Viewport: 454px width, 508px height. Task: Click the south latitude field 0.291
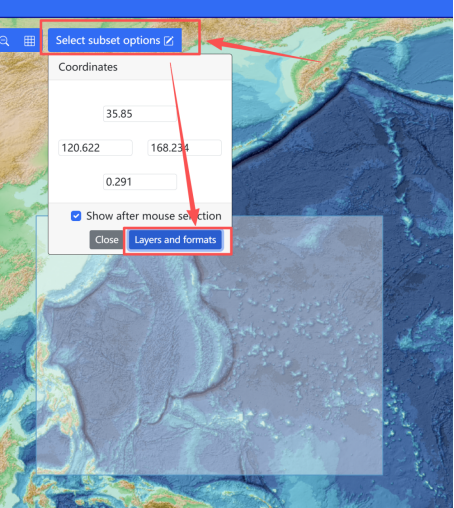(x=140, y=182)
